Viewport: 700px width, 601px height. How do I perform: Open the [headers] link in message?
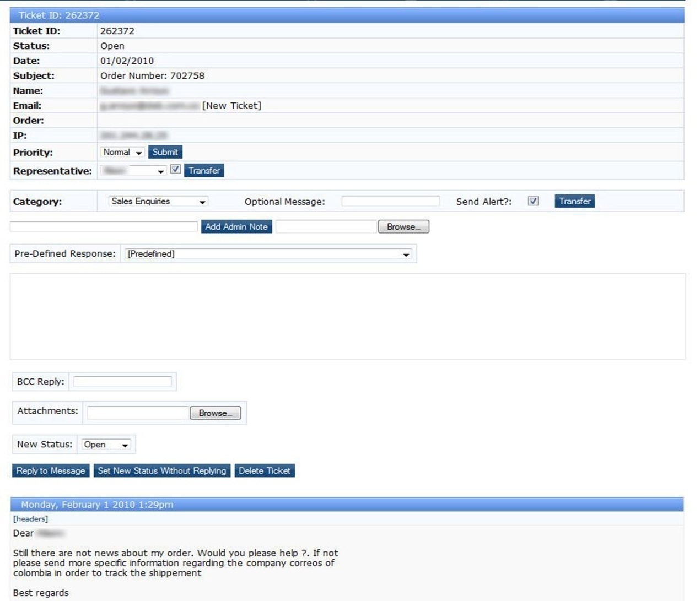tap(30, 519)
